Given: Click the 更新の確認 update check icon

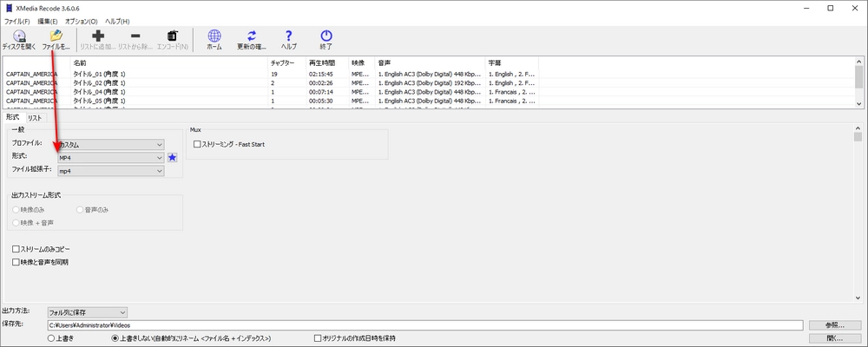Looking at the screenshot, I should (252, 36).
